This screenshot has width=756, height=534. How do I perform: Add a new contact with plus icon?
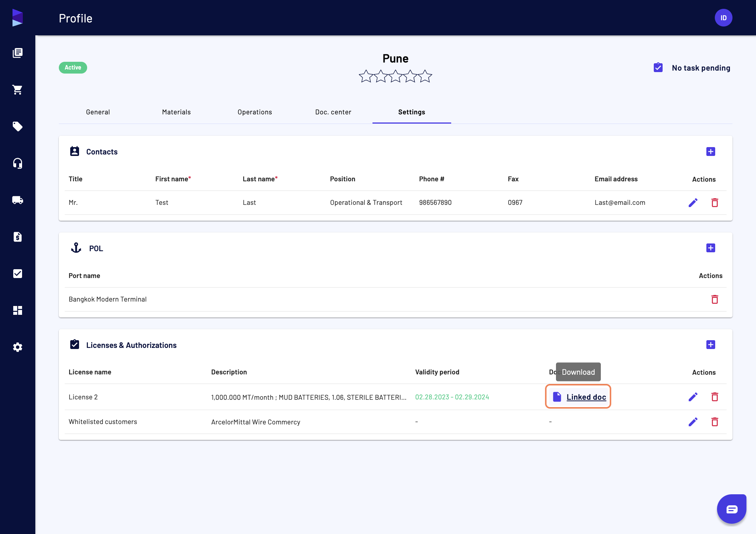(x=710, y=152)
